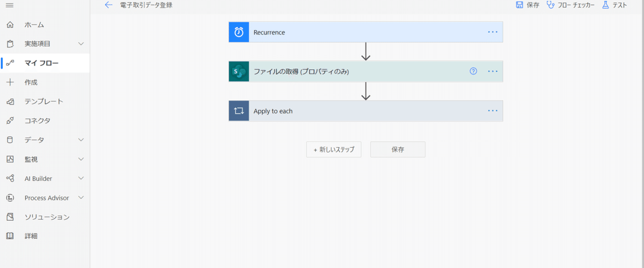
Task: Click the データ cylinder icon
Action: click(10, 140)
